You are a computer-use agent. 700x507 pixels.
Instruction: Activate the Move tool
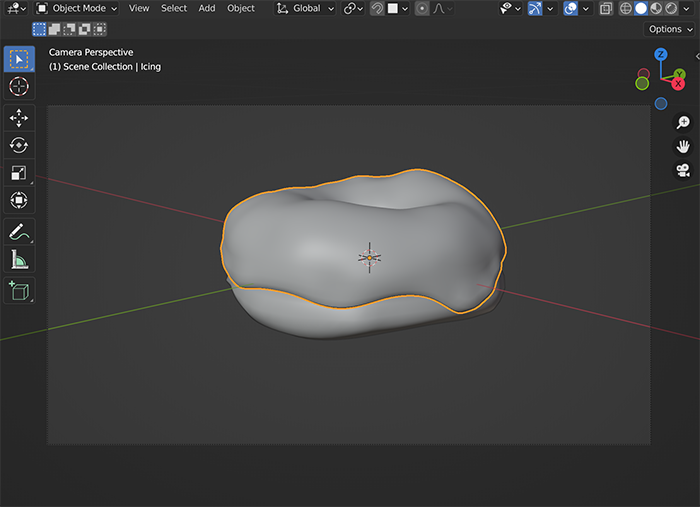(x=19, y=118)
